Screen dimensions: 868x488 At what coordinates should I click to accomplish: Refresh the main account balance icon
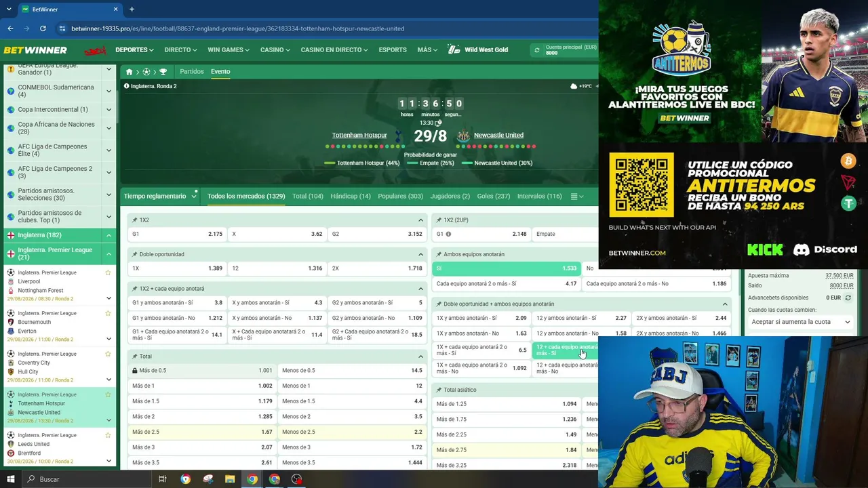pyautogui.click(x=537, y=50)
